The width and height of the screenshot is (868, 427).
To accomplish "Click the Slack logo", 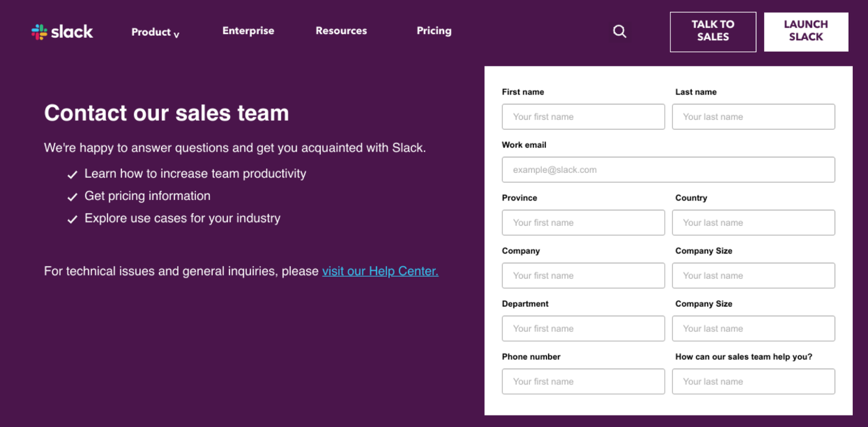I will click(62, 32).
